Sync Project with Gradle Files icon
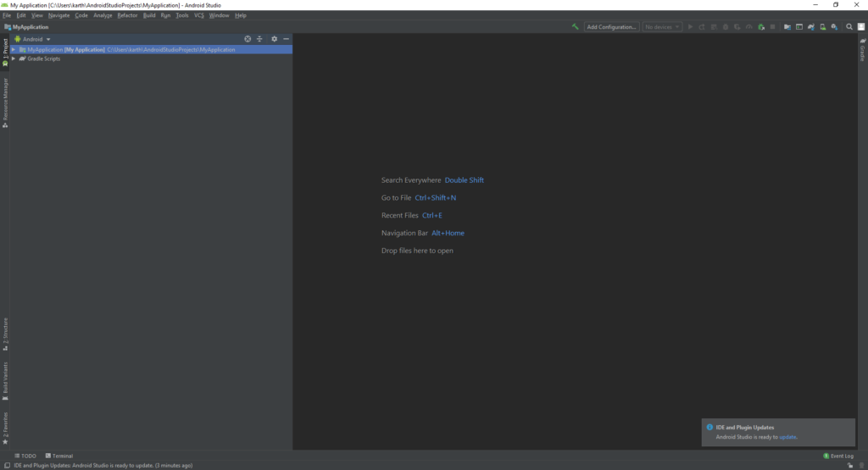This screenshot has width=868, height=470. coord(811,26)
